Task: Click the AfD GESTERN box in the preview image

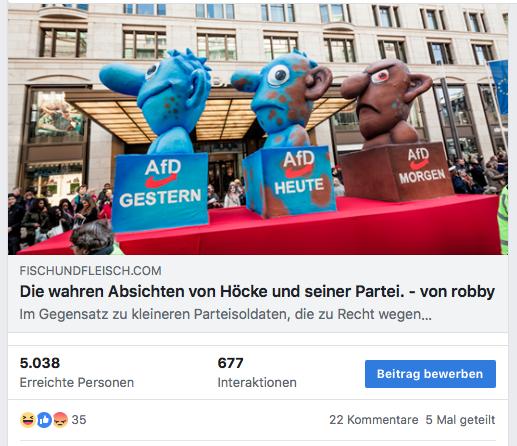Action: (x=161, y=191)
